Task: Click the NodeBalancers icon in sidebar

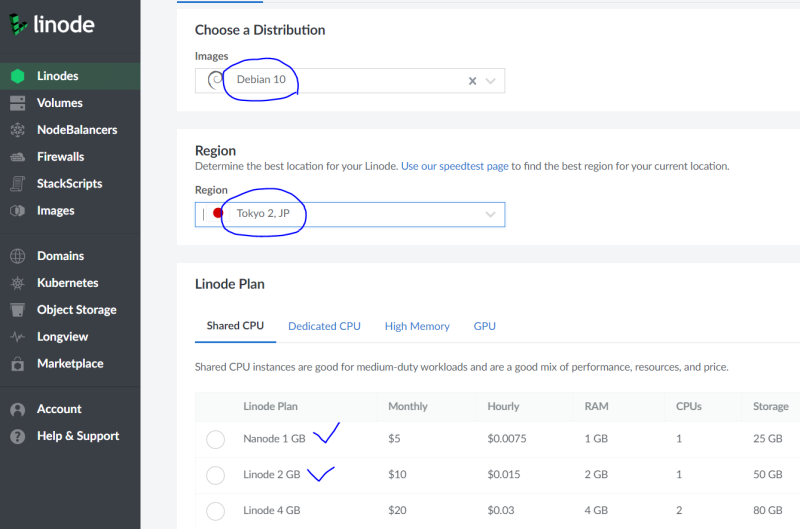Action: pyautogui.click(x=17, y=130)
